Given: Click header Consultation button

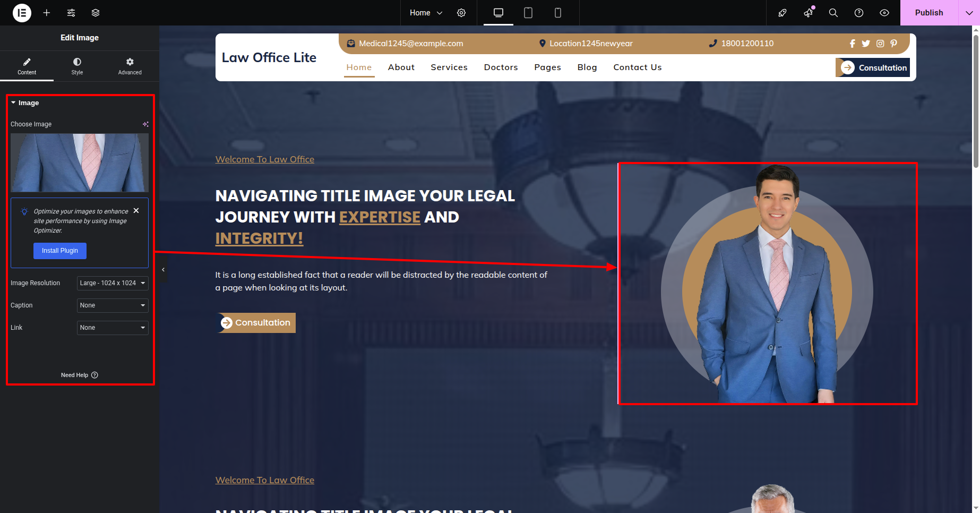Looking at the screenshot, I should tap(873, 67).
